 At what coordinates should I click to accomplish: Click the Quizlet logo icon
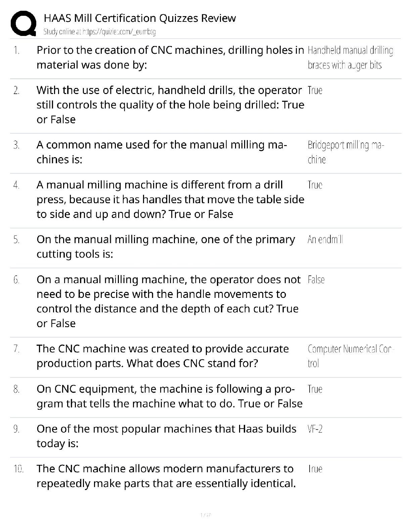tap(24, 23)
